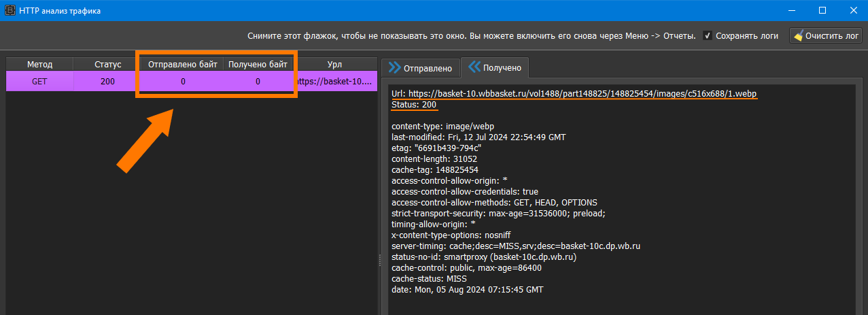Toggle the Сохранять логи checkbox
Viewport: 868px width, 315px height.
(708, 36)
